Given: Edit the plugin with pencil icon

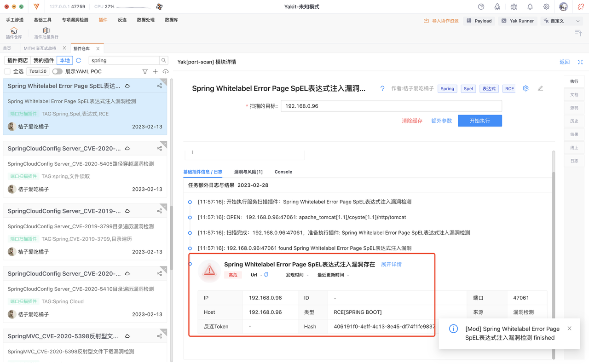Looking at the screenshot, I should (x=540, y=88).
